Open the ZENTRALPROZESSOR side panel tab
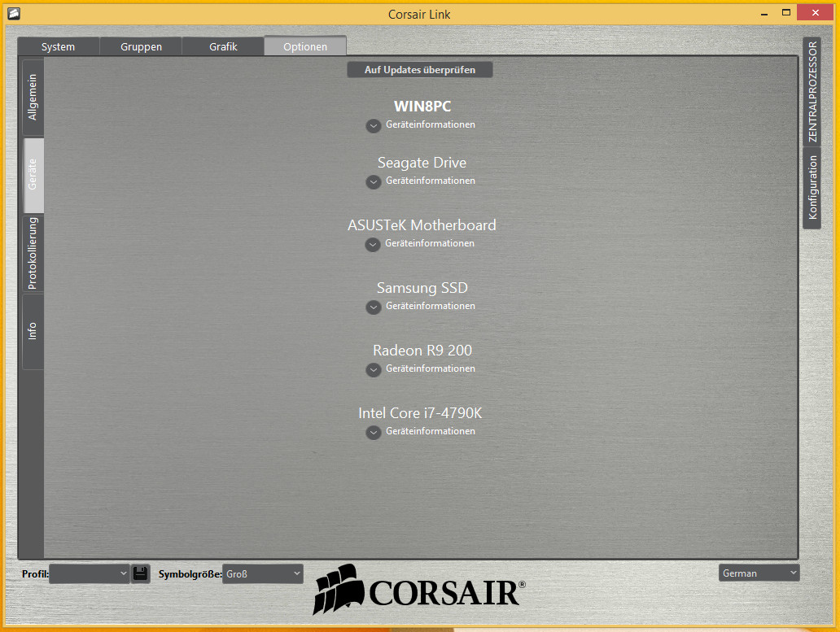 click(x=812, y=92)
